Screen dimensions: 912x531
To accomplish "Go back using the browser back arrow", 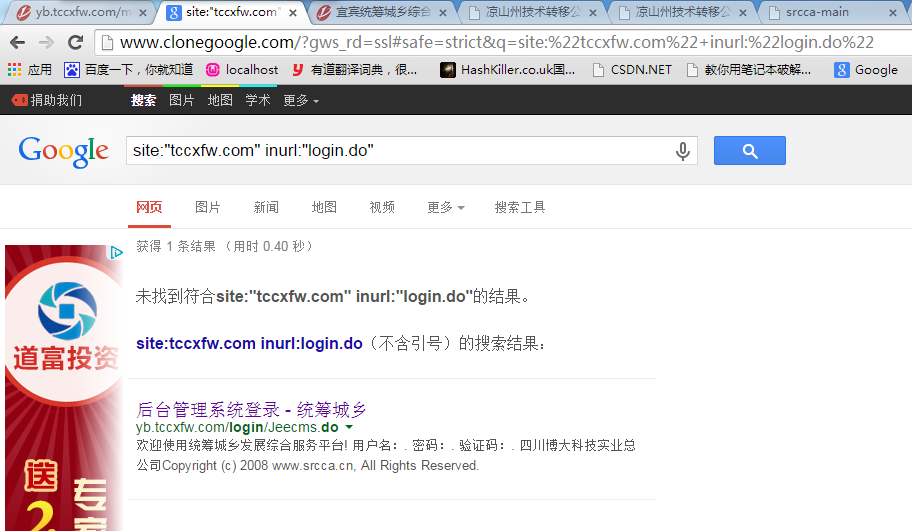I will (x=18, y=42).
